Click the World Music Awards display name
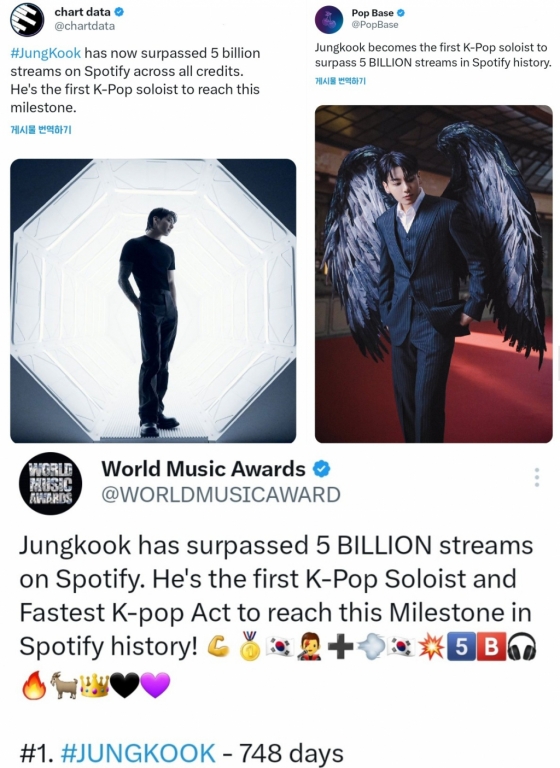Screen dimensions: 560x768 coord(203,469)
